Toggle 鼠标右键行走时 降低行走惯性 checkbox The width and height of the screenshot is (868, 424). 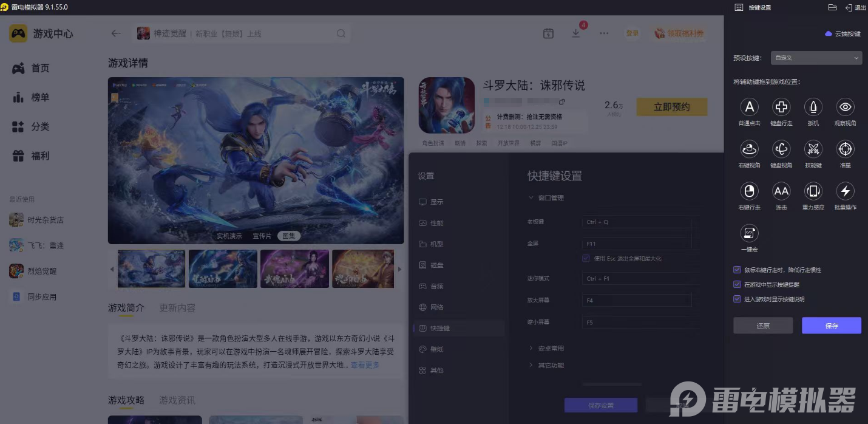[x=737, y=270]
